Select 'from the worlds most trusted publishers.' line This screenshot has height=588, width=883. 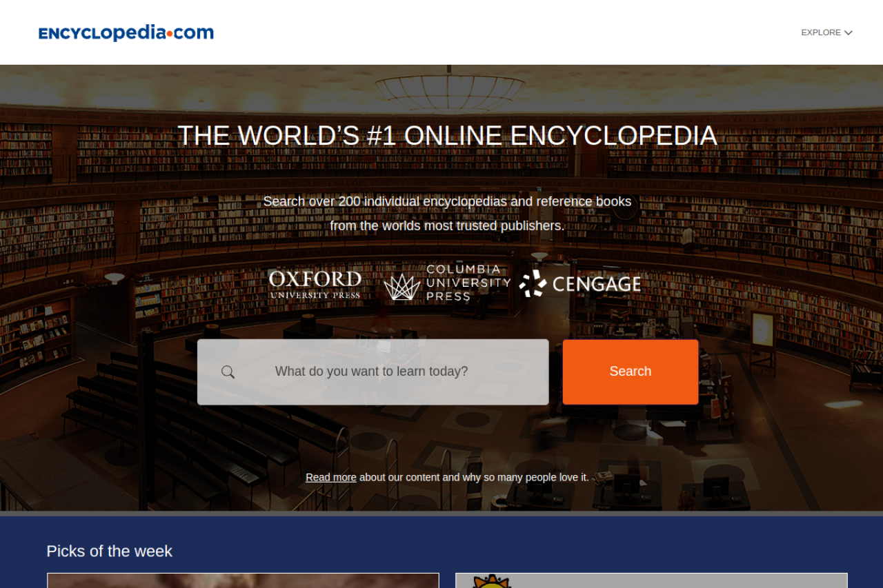(x=447, y=226)
